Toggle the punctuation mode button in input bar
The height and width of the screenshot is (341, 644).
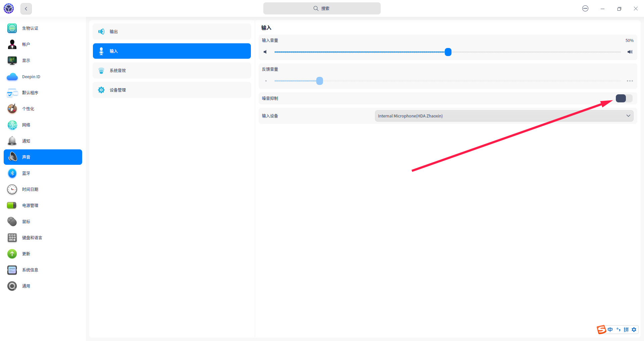click(x=618, y=330)
